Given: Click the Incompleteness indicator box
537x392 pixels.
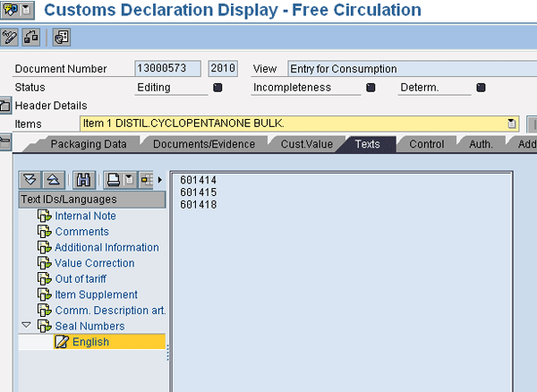Looking at the screenshot, I should click(x=370, y=88).
